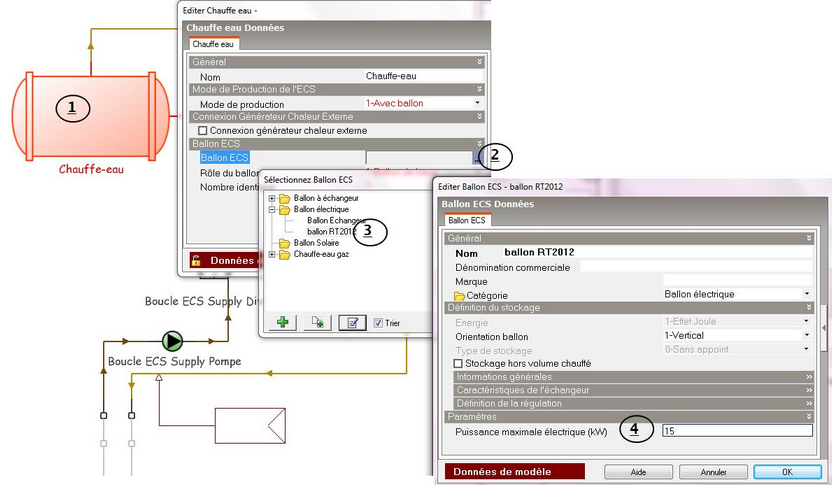Image resolution: width=832 pixels, height=485 pixels.
Task: Click the Chauffe-eau tank in the diagram
Action: 90,116
